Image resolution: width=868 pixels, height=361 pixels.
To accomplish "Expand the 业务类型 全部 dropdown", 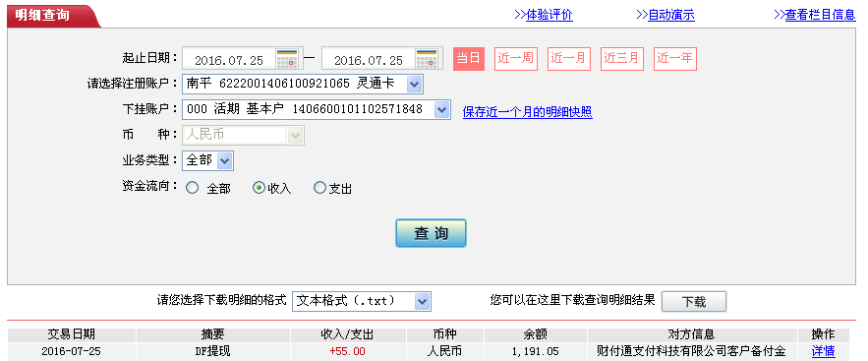I will [x=224, y=161].
